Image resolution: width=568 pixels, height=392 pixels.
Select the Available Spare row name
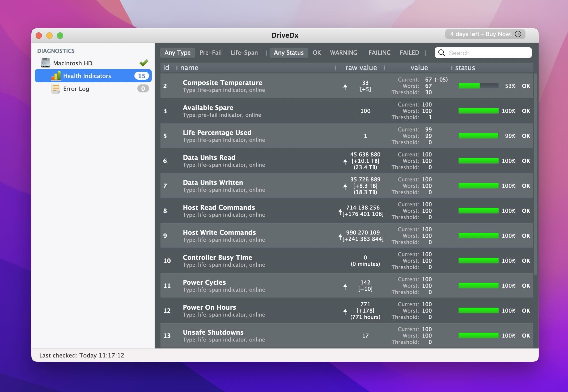pos(208,108)
